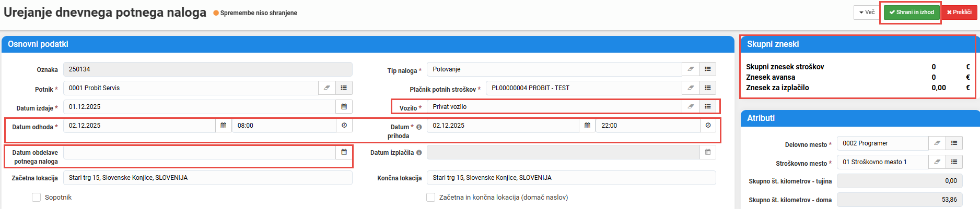Cancel editing with Prekliči button
The width and height of the screenshot is (980, 209).
[959, 13]
